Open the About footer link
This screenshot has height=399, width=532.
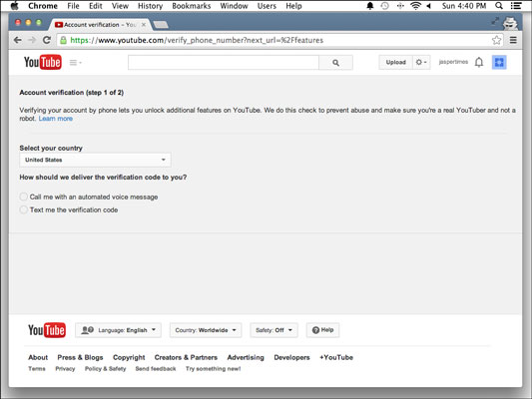38,357
